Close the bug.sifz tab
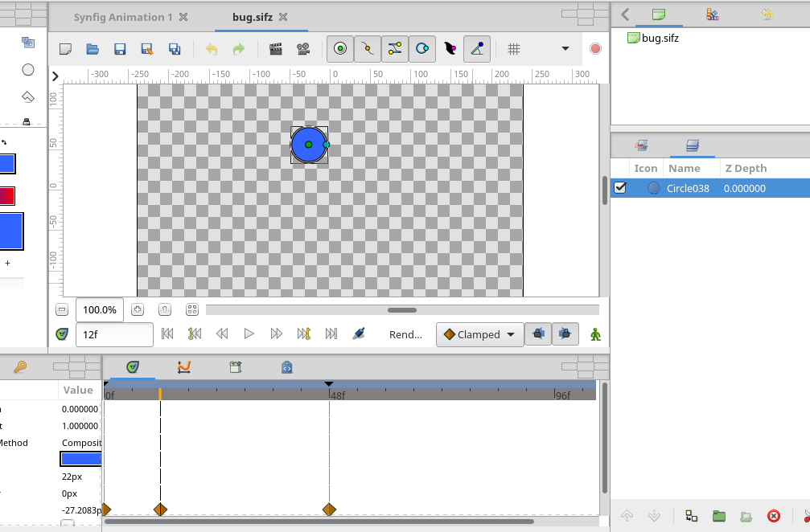Screen dimensions: 810x532 click(x=283, y=17)
